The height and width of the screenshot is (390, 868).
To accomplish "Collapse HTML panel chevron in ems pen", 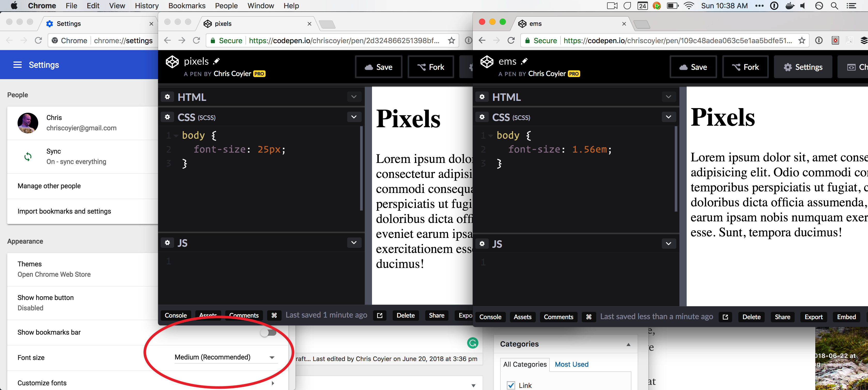I will click(669, 97).
